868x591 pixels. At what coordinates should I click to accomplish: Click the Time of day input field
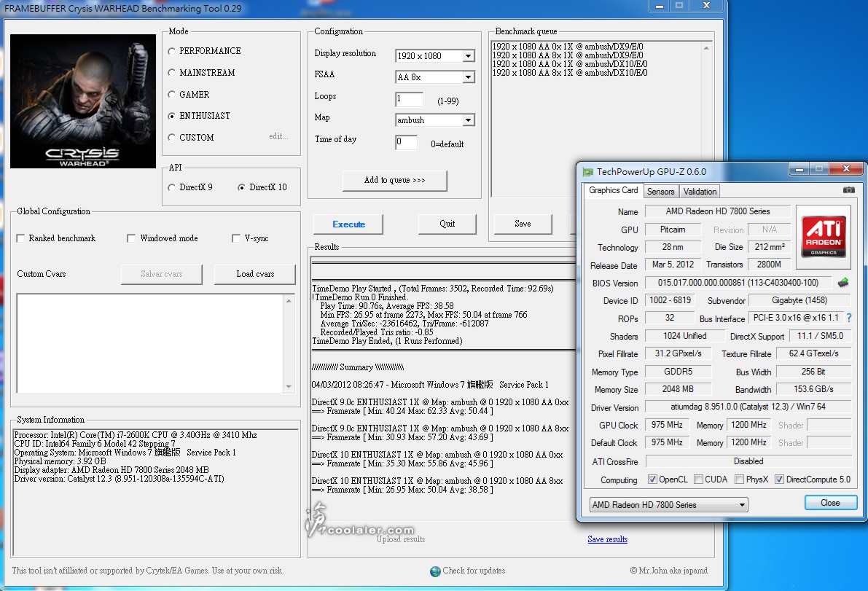coord(407,142)
